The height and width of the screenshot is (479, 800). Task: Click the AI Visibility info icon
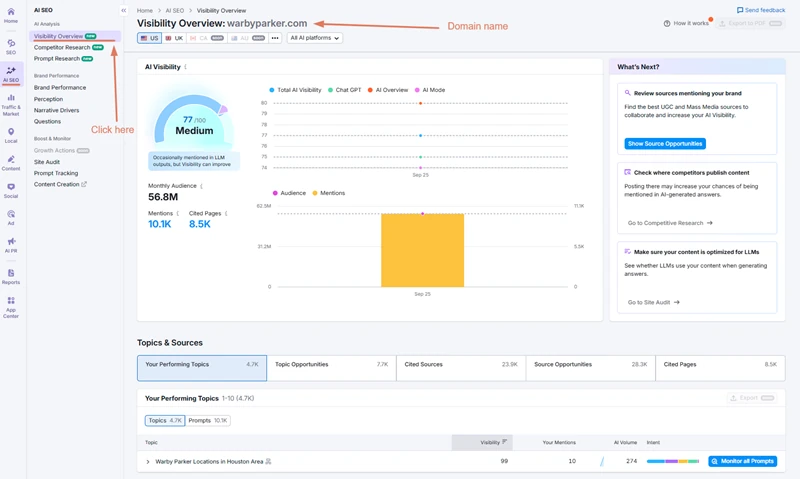[185, 67]
